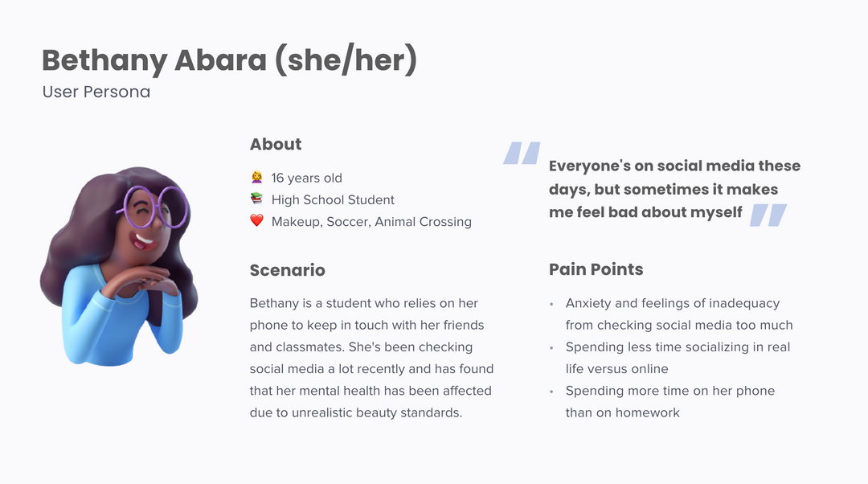The height and width of the screenshot is (484, 868).
Task: Click the red heart emoji icon
Action: (256, 220)
